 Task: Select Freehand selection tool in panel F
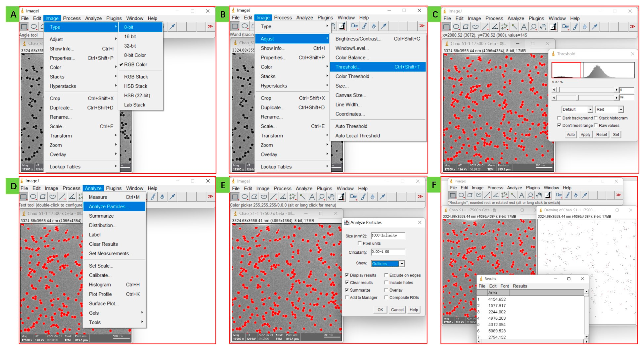coord(479,195)
